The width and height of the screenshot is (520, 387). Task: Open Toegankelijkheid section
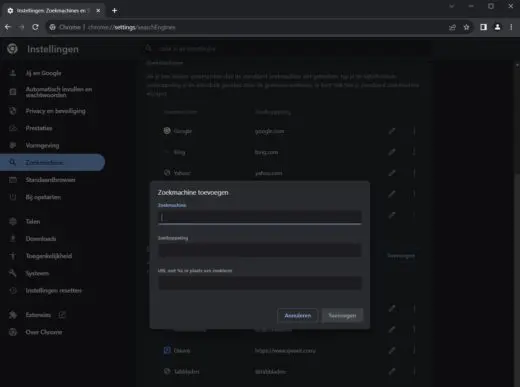pyautogui.click(x=49, y=256)
